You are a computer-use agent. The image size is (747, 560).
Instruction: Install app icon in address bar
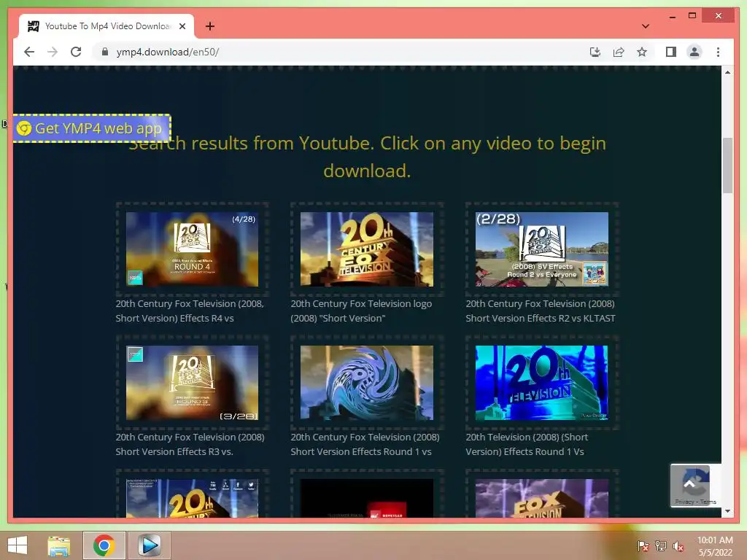[595, 52]
